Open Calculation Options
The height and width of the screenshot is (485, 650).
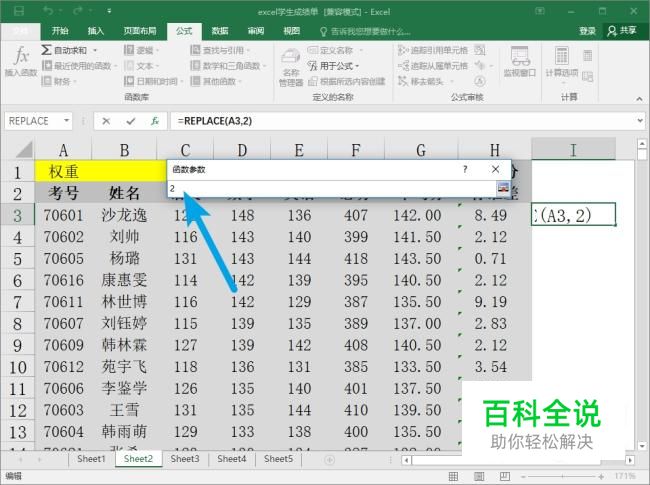click(x=562, y=63)
